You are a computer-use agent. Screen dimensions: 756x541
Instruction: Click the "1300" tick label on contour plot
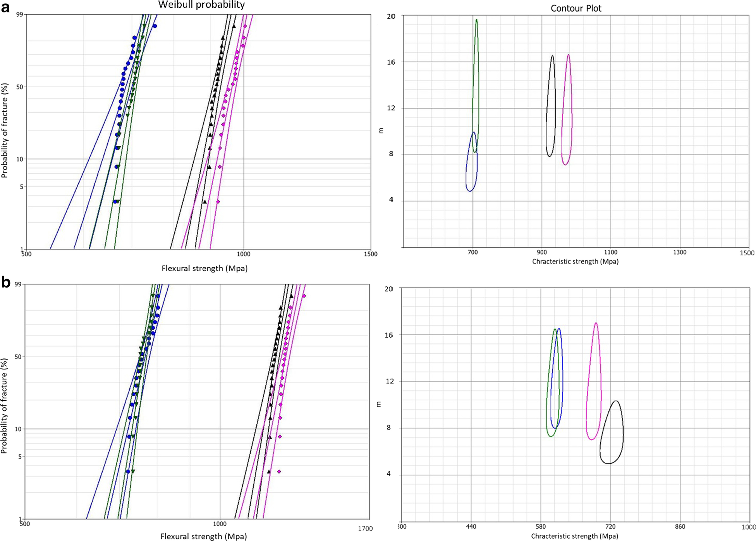680,252
